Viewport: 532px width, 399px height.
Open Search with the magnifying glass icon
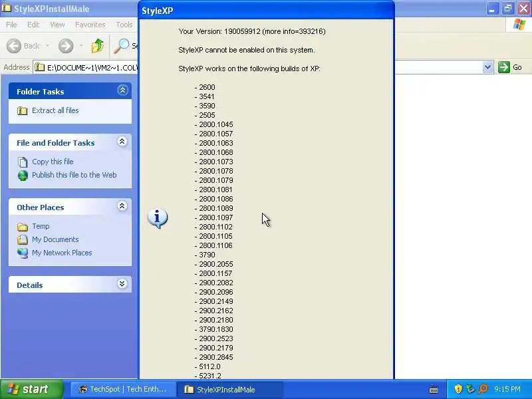click(x=122, y=46)
